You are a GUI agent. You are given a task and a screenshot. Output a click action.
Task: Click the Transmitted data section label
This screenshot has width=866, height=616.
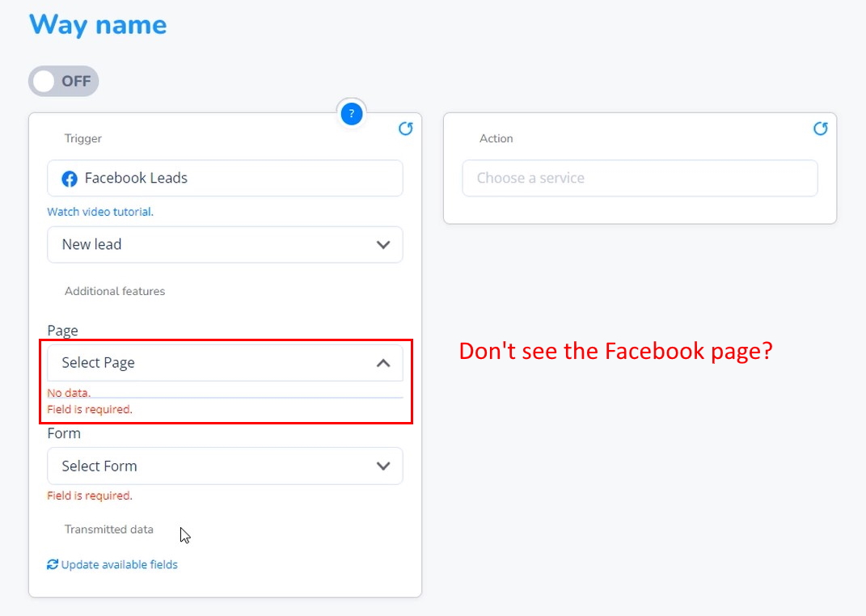tap(109, 529)
